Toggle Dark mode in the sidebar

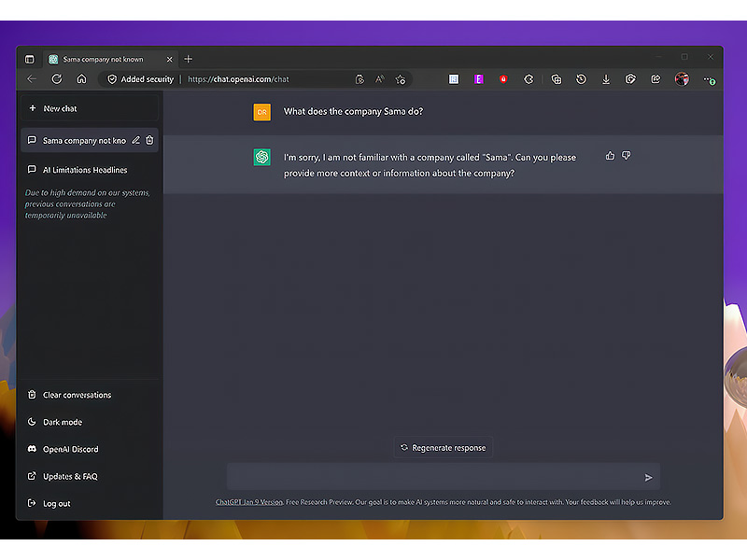tap(90, 422)
